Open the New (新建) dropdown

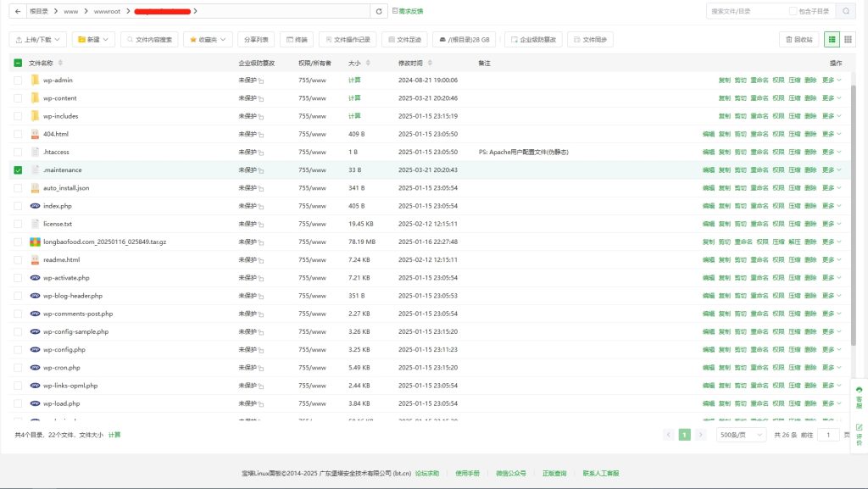[93, 39]
